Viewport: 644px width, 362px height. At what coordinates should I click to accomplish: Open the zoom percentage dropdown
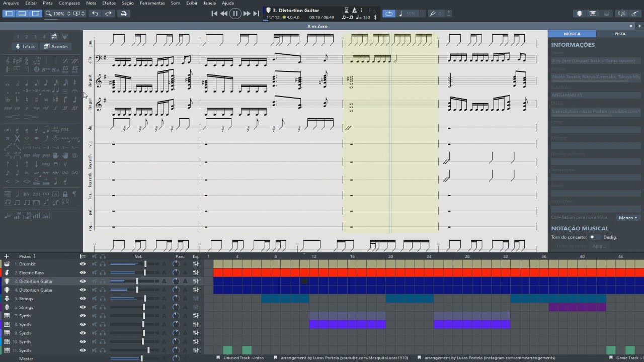(58, 14)
